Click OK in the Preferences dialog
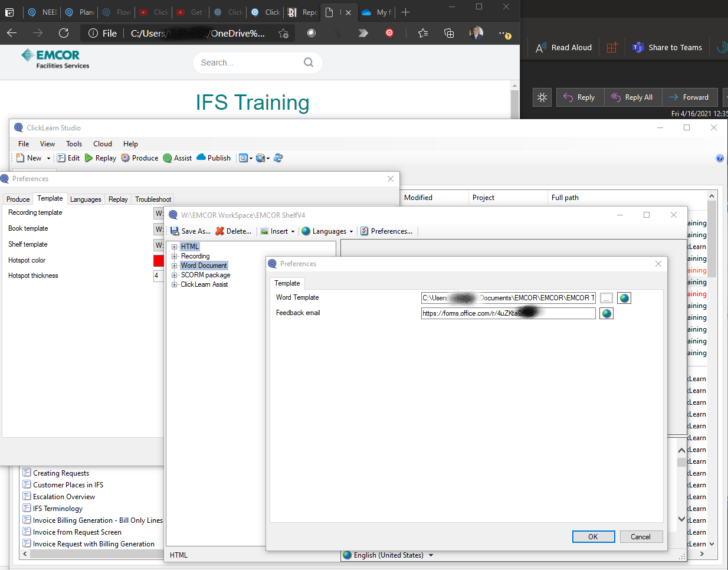728x570 pixels. pyautogui.click(x=593, y=536)
